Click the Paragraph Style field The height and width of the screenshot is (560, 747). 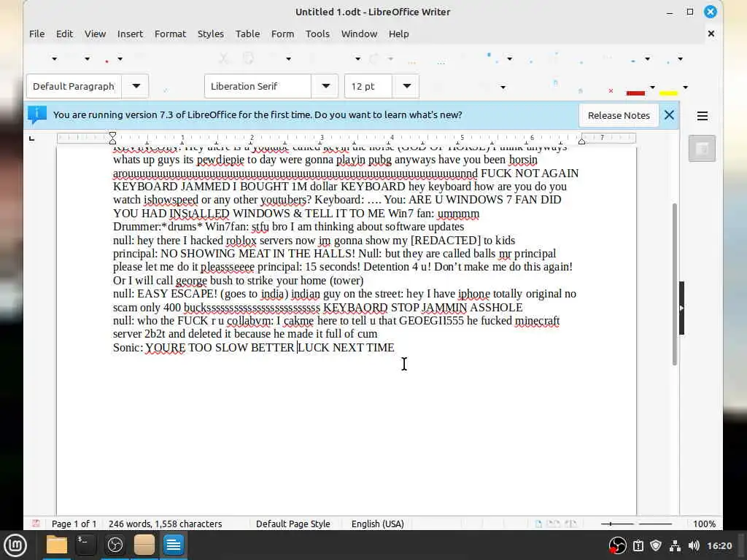pyautogui.click(x=74, y=86)
